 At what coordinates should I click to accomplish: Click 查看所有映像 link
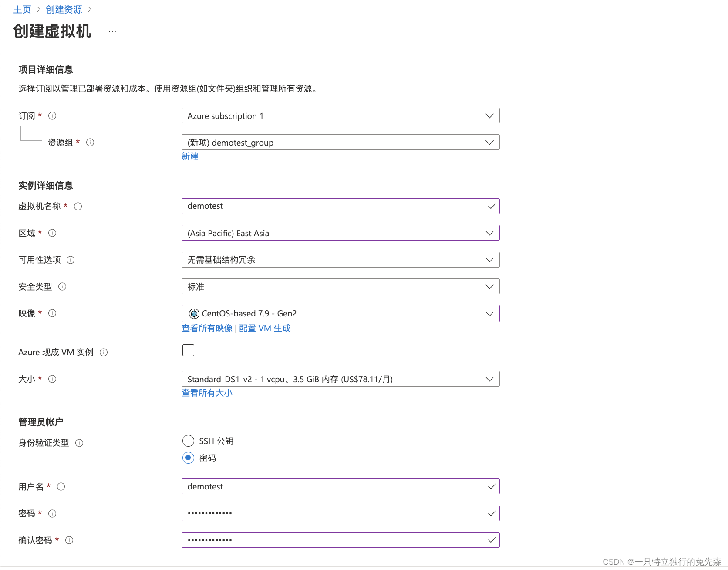point(207,329)
